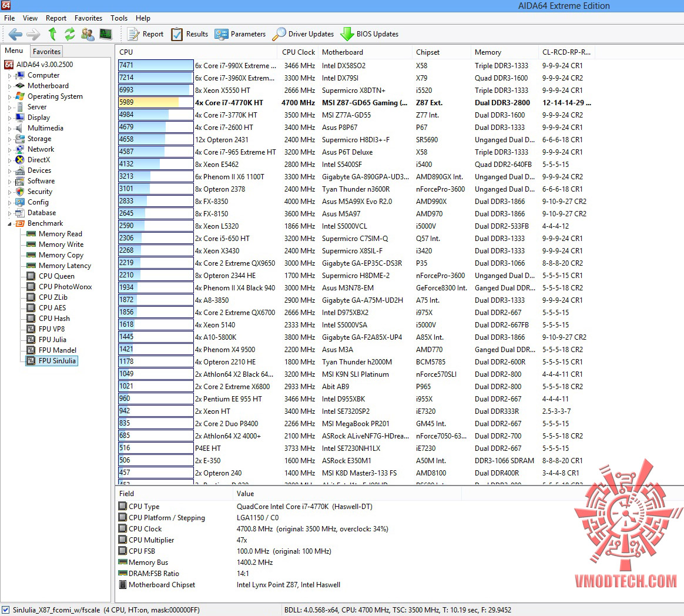Switch to the Menu tab
The image size is (684, 616).
pos(14,51)
